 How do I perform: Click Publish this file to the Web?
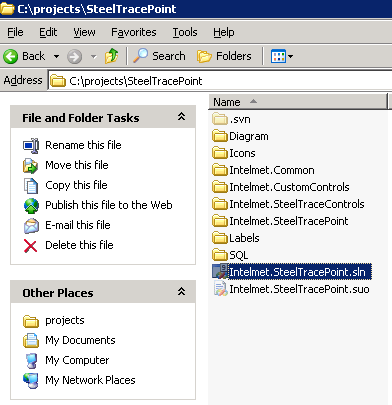[x=109, y=205]
